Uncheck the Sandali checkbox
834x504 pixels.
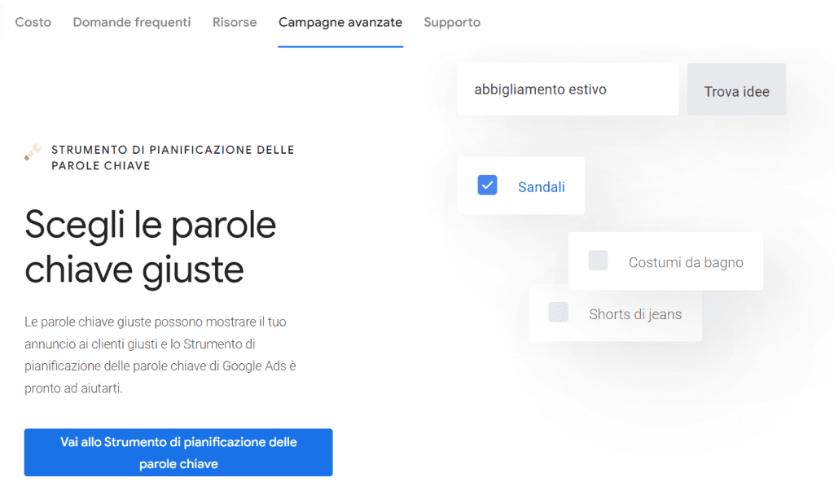(x=487, y=186)
